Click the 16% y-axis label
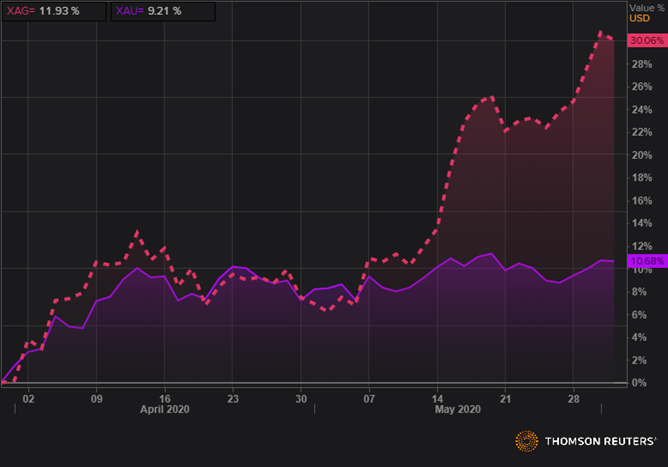The height and width of the screenshot is (467, 668). point(642,201)
